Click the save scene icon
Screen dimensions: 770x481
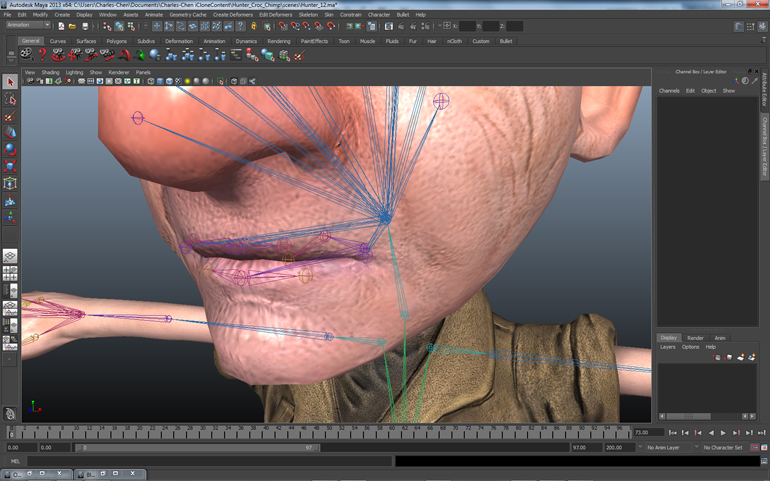click(x=85, y=27)
